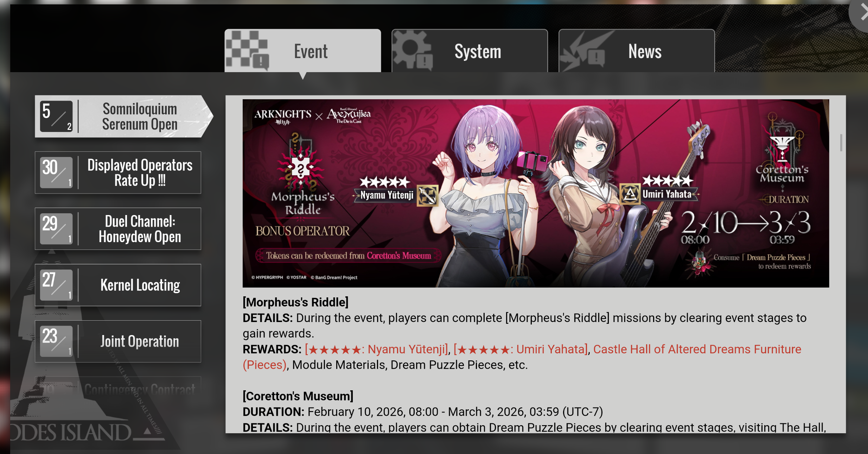This screenshot has width=868, height=454.
Task: Select Duel Channel: Honeydew Open entry
Action: [118, 229]
